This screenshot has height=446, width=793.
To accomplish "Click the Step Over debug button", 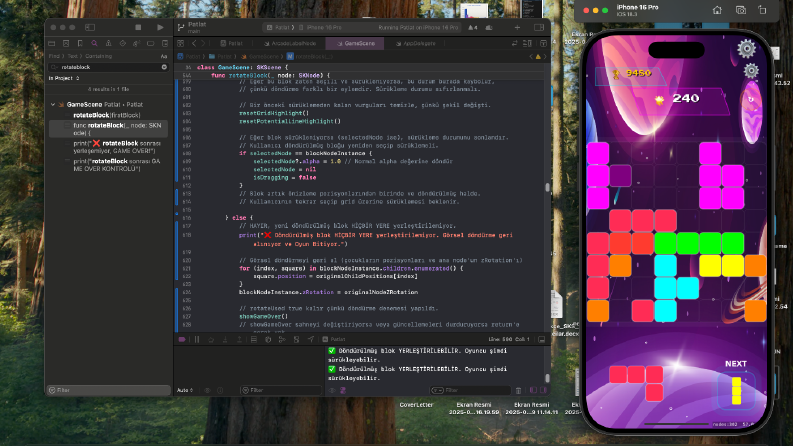I will pyautogui.click(x=211, y=339).
